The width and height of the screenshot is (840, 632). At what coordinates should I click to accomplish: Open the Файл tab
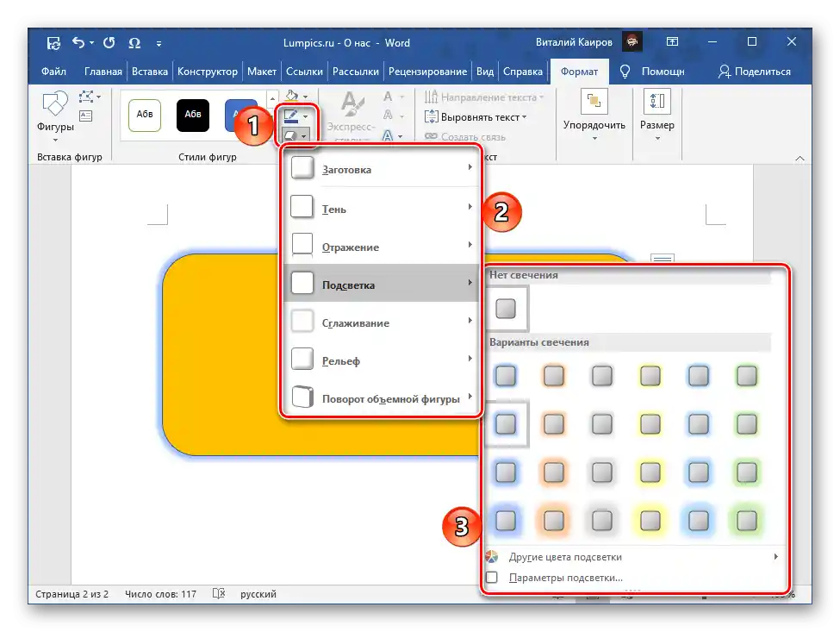point(53,72)
